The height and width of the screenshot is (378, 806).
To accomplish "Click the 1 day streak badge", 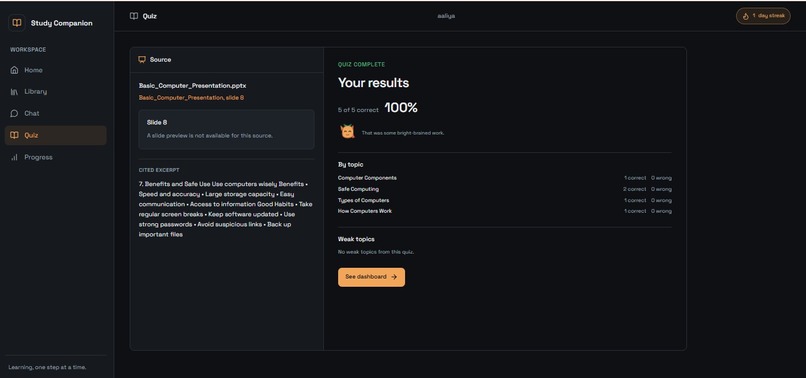I will tap(763, 16).
